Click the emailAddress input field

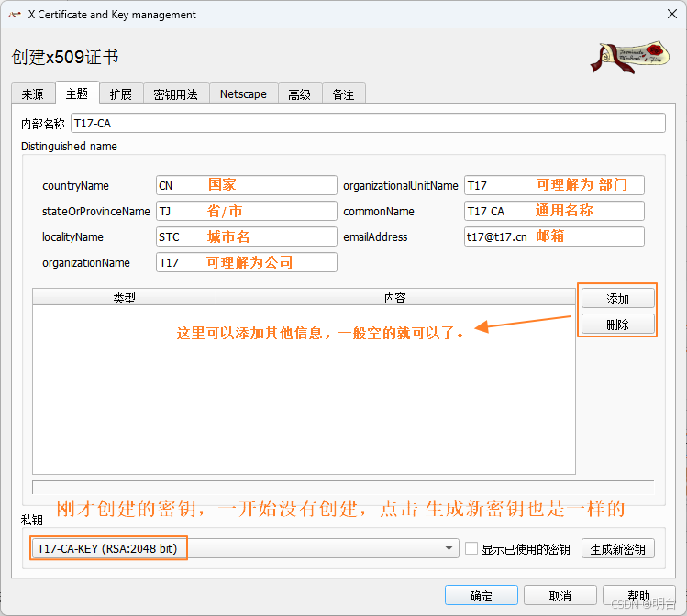[554, 236]
